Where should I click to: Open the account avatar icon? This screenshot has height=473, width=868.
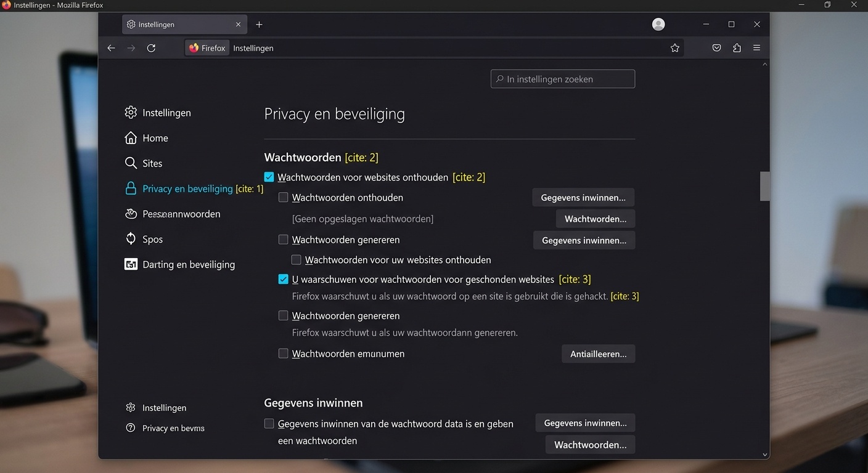tap(658, 25)
